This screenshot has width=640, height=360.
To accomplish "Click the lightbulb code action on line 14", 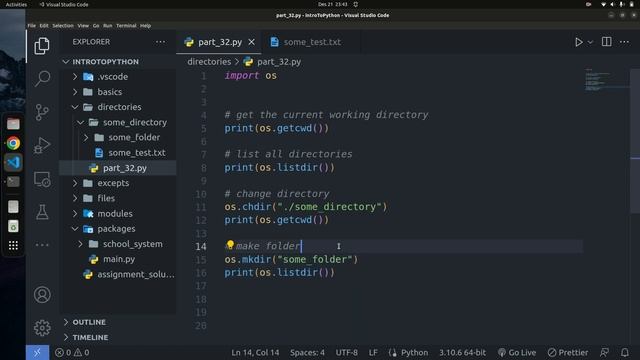I will click(x=230, y=244).
